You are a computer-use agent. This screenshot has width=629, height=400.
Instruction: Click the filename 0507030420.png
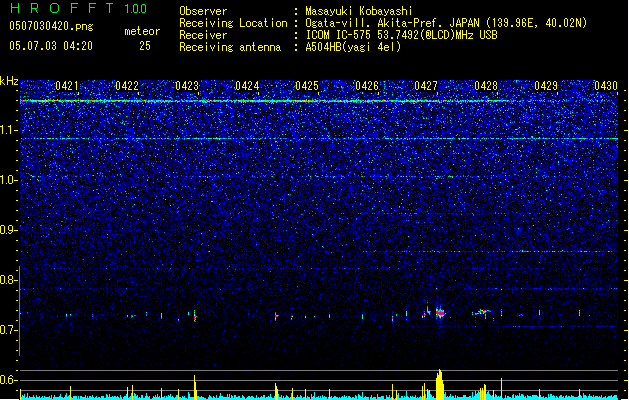pyautogui.click(x=51, y=26)
